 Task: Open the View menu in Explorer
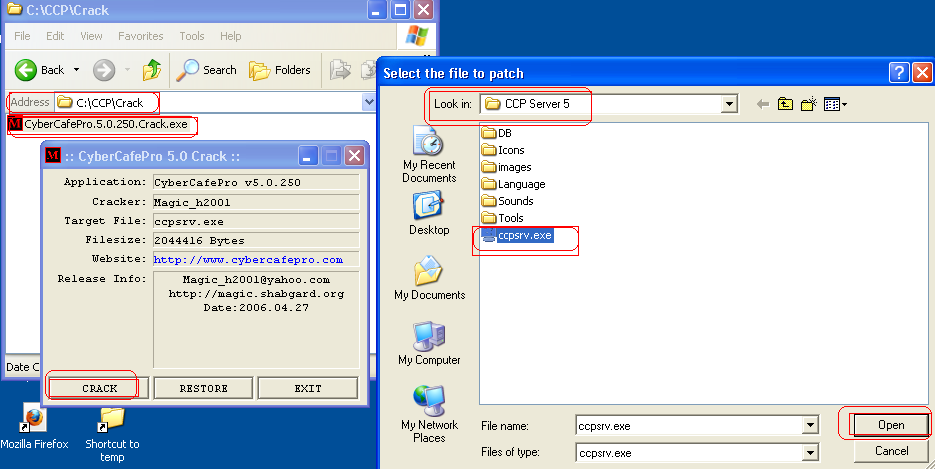[91, 36]
